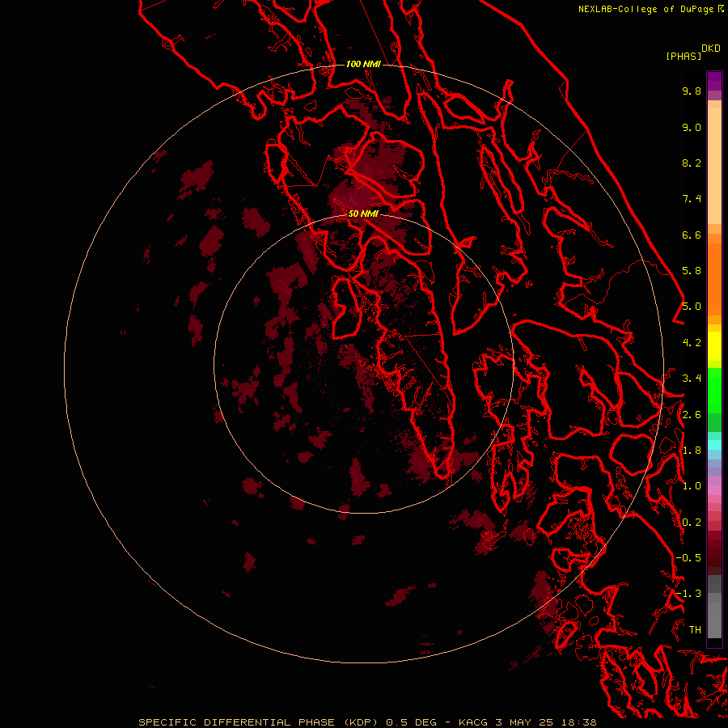This screenshot has width=728, height=728.
Task: Click the 1.8 legend value
Action: tap(692, 451)
